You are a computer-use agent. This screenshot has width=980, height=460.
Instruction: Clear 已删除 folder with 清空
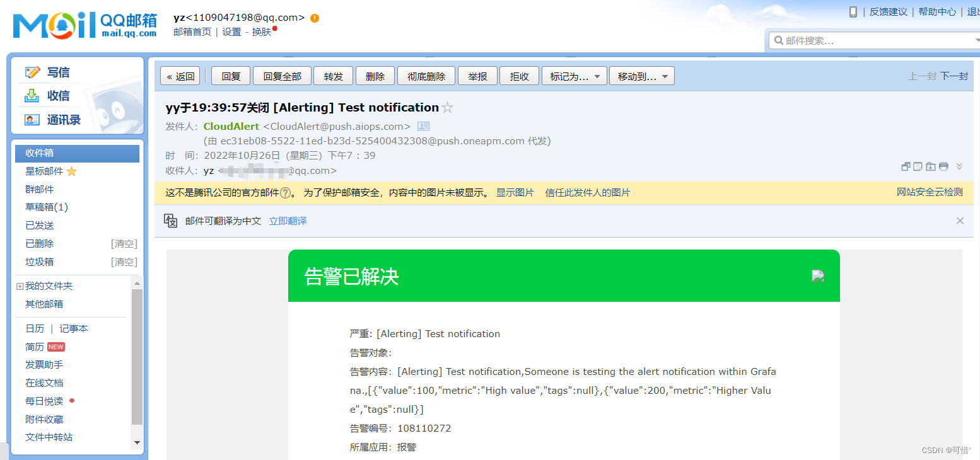[x=124, y=244]
